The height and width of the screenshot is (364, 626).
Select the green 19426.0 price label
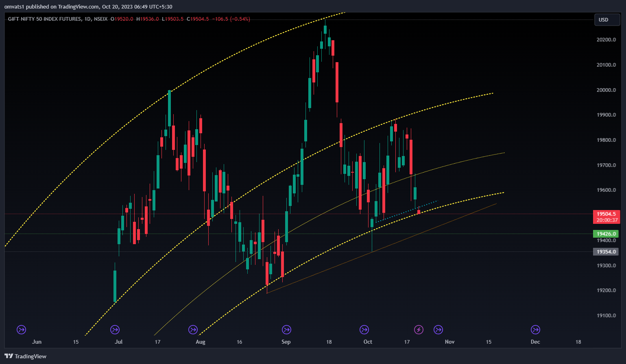point(606,234)
